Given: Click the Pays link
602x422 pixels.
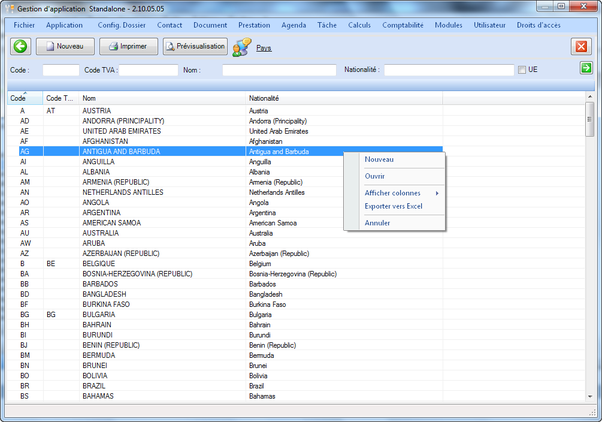Looking at the screenshot, I should click(x=264, y=47).
